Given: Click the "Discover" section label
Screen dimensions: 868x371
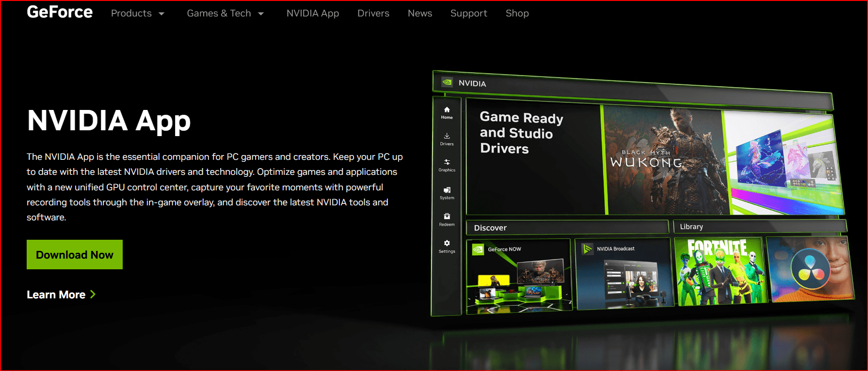Looking at the screenshot, I should point(490,228).
